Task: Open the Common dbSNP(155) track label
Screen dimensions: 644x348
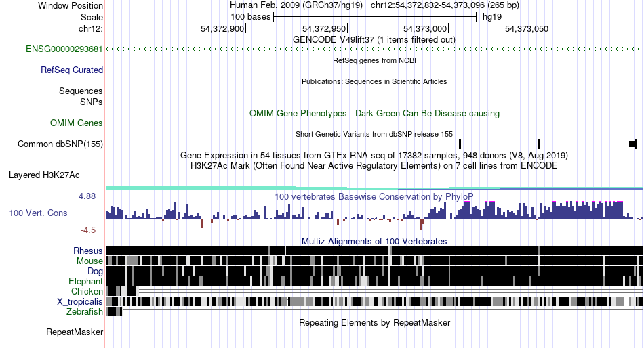Action: pos(60,144)
